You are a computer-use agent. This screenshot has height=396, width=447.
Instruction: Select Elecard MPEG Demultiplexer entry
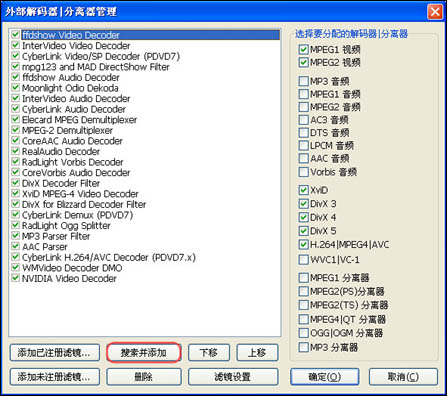(79, 120)
